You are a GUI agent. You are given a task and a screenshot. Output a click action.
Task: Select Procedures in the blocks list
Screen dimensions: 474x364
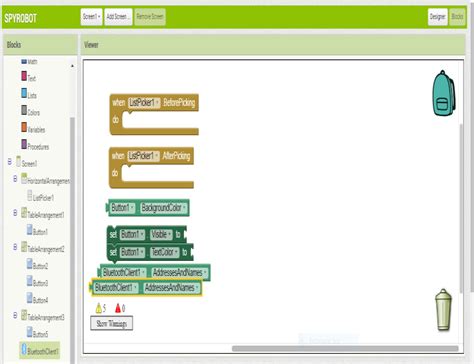pos(38,147)
